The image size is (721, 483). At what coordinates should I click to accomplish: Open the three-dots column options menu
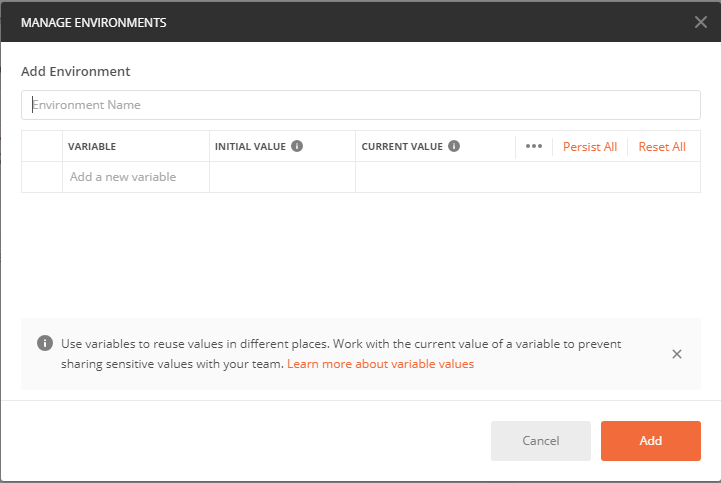[x=533, y=146]
